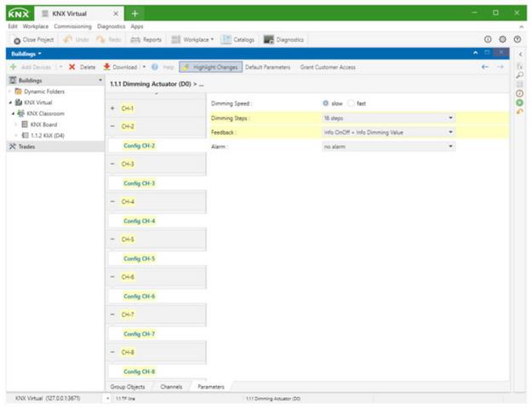Select Config CH-5 parameter page
The height and width of the screenshot is (409, 532).
[139, 258]
